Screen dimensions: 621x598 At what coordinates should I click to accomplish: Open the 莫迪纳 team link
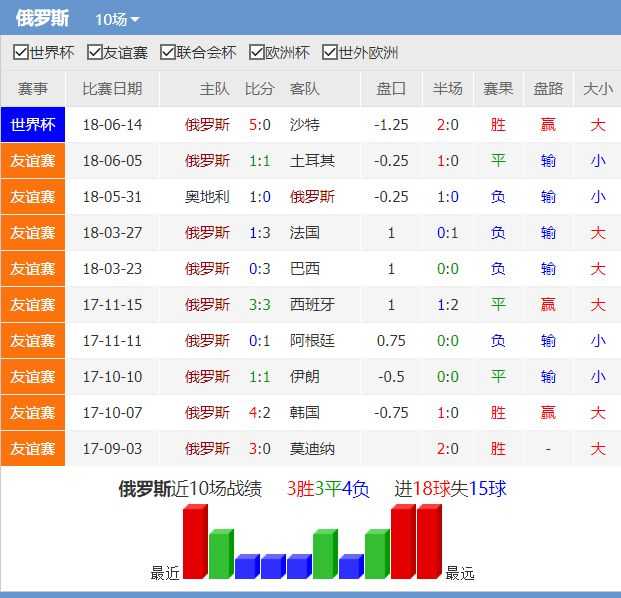312,449
